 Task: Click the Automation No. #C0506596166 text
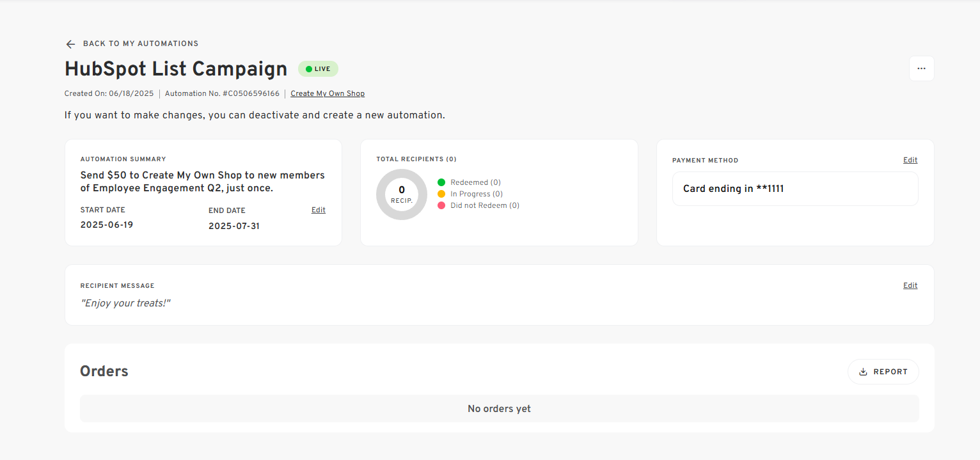coord(222,93)
